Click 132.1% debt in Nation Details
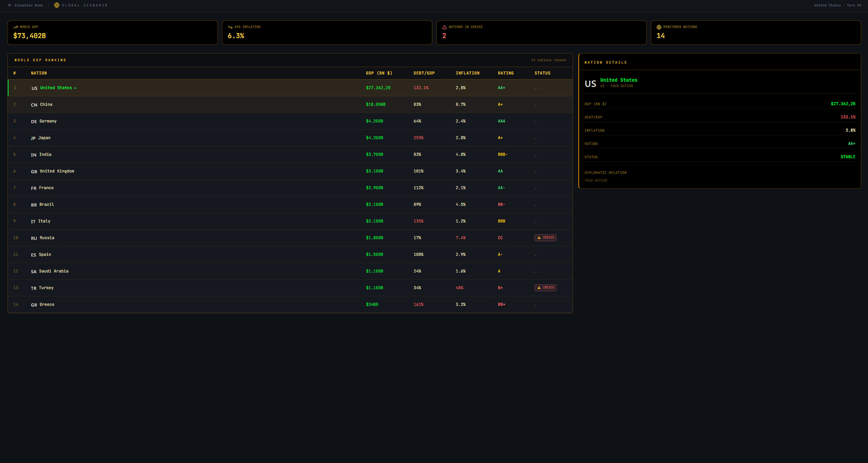 coord(848,117)
